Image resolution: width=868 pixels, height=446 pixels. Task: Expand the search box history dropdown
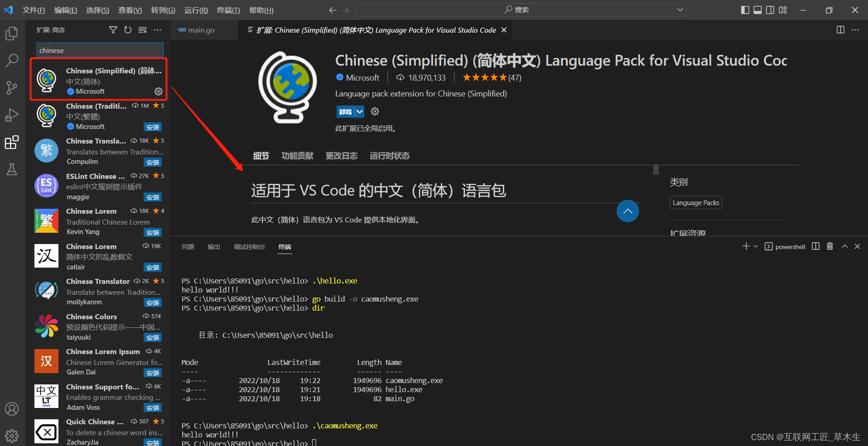coord(680,10)
